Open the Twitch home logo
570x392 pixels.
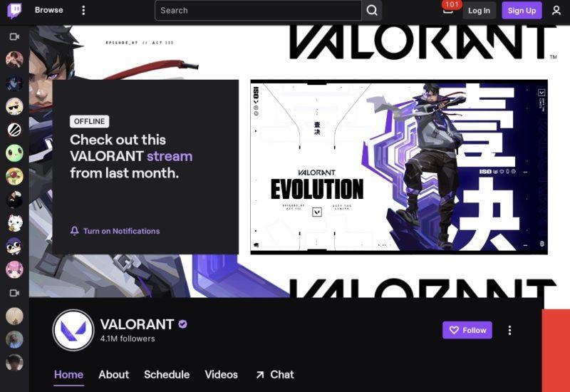point(14,11)
